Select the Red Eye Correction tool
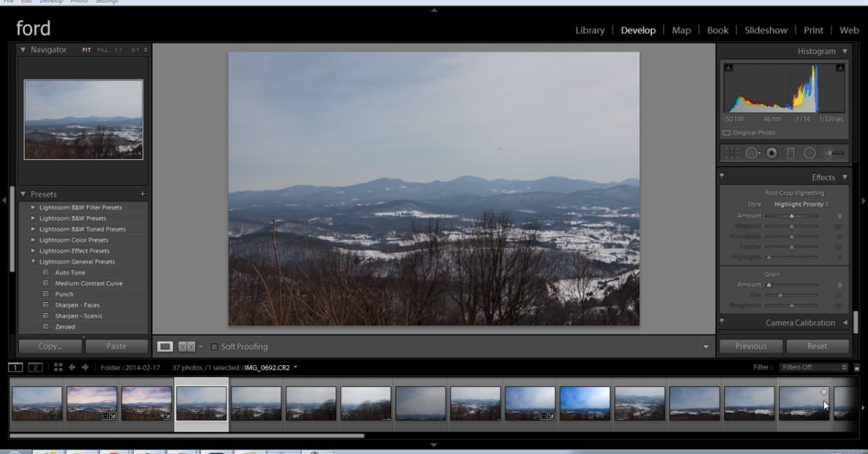 click(772, 153)
